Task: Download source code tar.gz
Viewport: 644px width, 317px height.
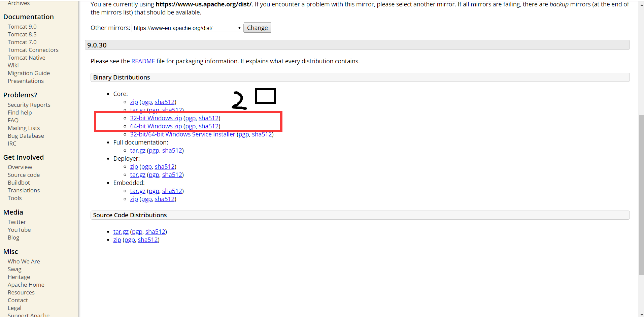Action: coord(121,231)
